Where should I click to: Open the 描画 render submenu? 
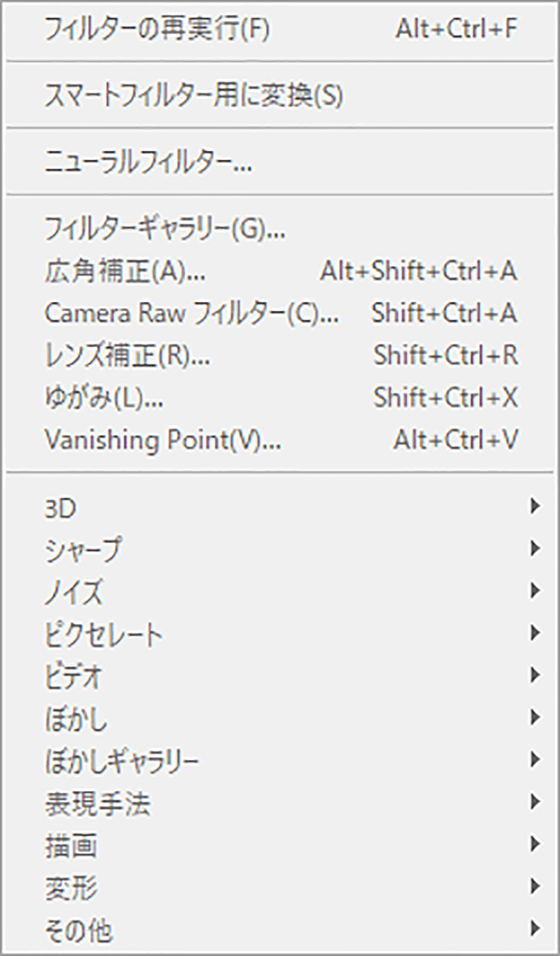[x=70, y=845]
